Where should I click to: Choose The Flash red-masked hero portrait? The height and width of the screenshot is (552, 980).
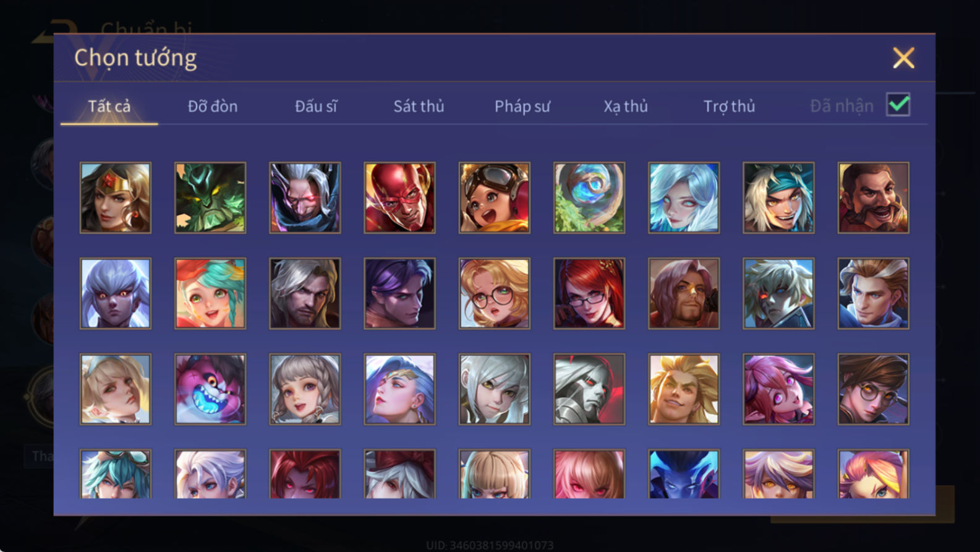tap(399, 198)
